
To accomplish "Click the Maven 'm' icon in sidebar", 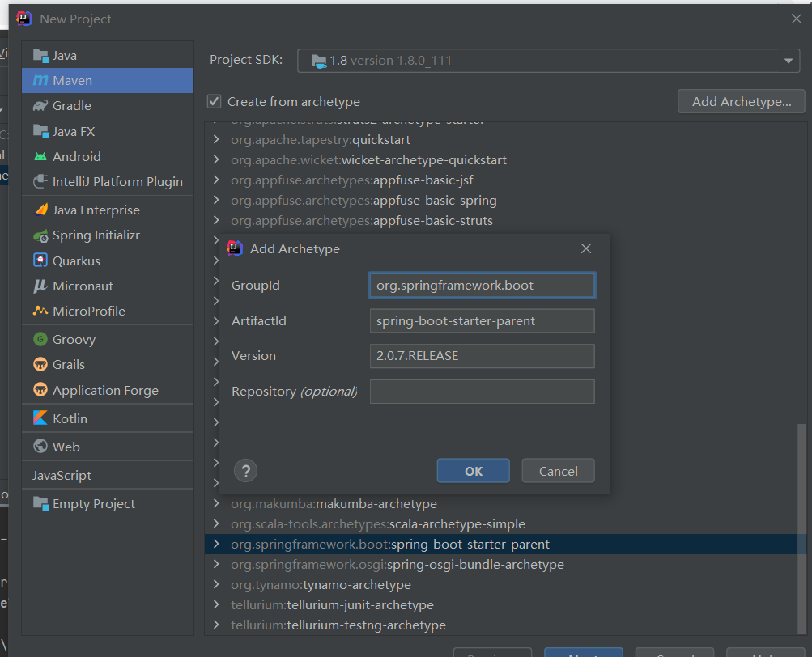I will pyautogui.click(x=40, y=81).
